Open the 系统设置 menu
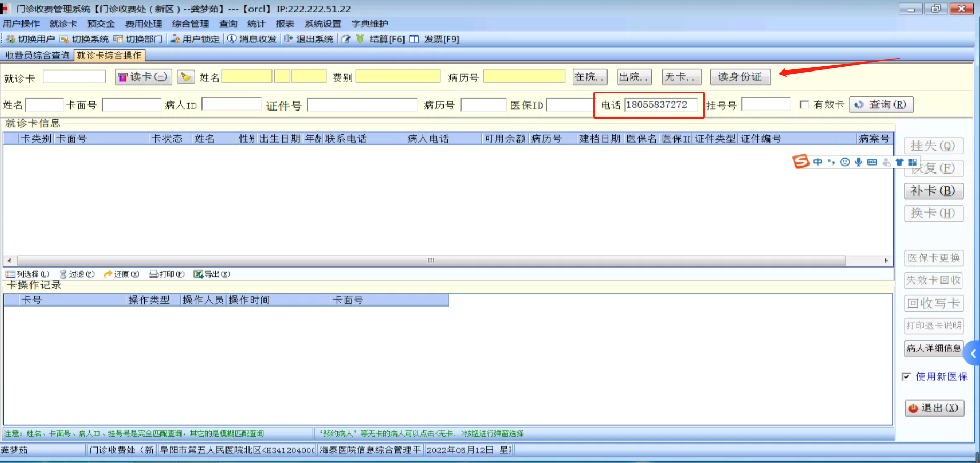The image size is (980, 463). coord(323,23)
